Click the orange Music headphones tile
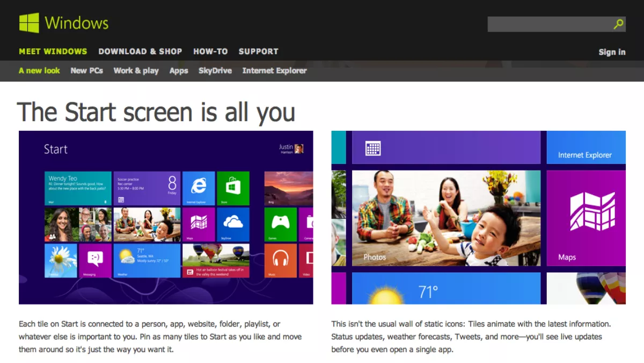The width and height of the screenshot is (644, 363). point(281,261)
